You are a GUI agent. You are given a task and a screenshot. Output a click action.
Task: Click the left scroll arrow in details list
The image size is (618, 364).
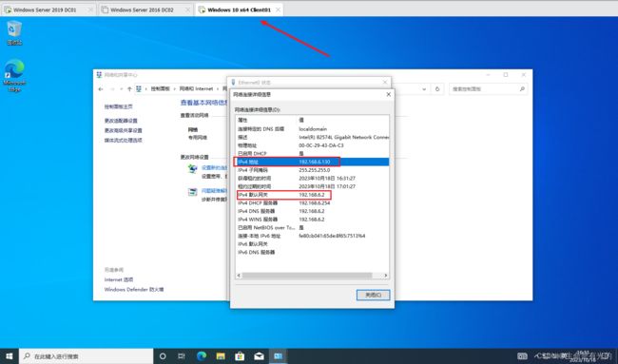point(239,276)
